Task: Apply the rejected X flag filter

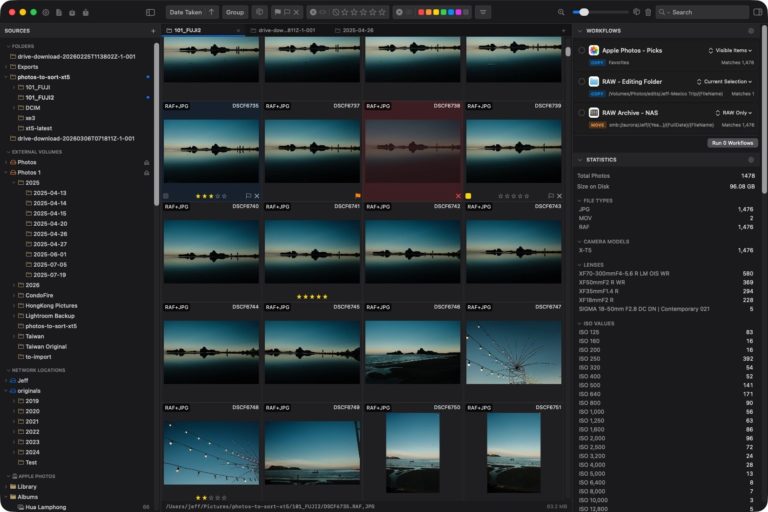Action: (x=296, y=12)
